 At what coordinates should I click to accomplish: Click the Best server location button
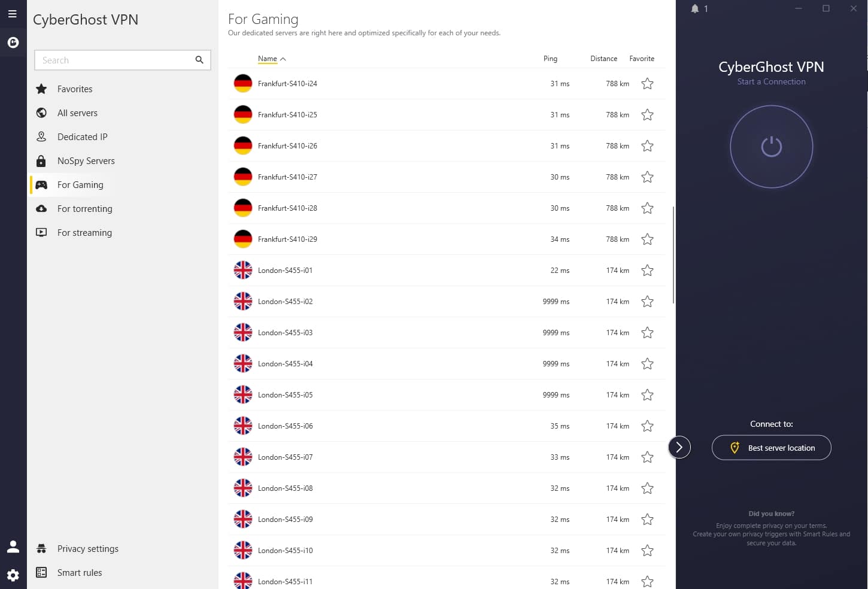tap(771, 448)
